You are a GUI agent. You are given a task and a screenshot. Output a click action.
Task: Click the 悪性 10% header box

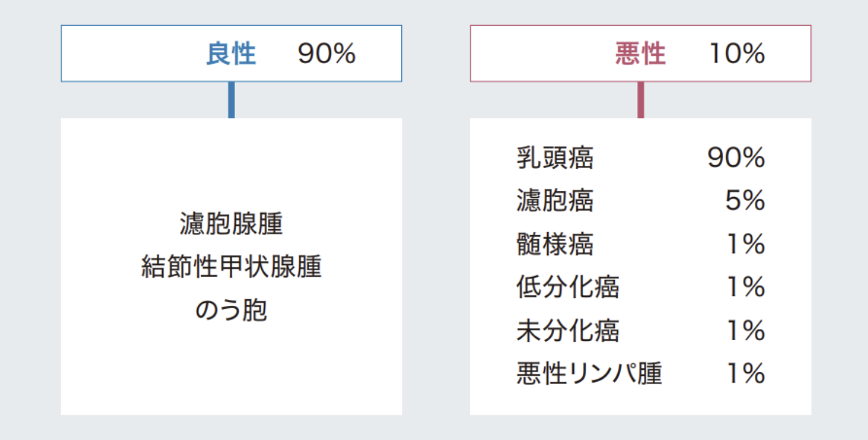[x=640, y=53]
